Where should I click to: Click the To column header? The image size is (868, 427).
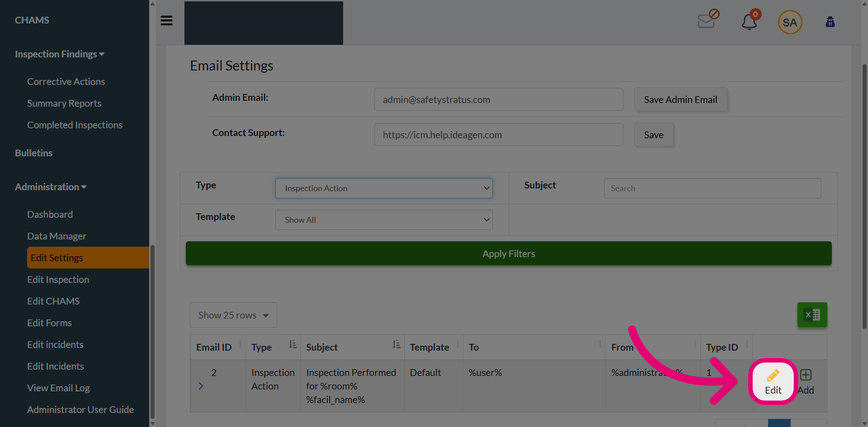click(534, 347)
